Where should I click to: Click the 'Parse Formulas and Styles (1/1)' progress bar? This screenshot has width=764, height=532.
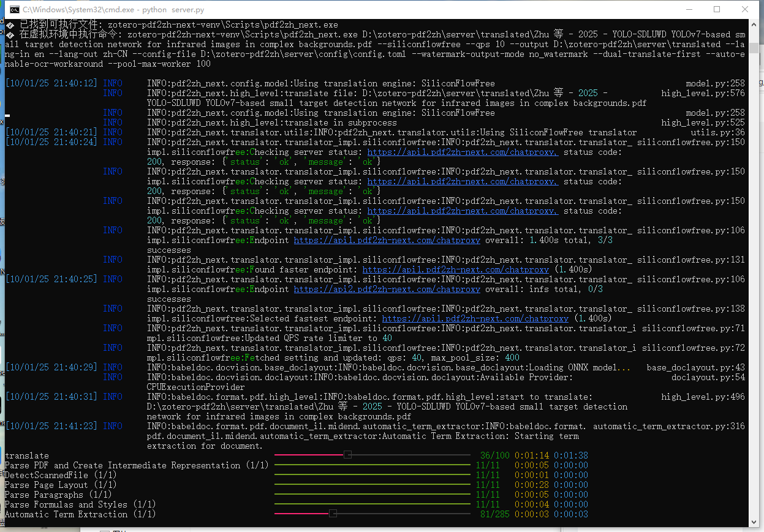pos(372,504)
